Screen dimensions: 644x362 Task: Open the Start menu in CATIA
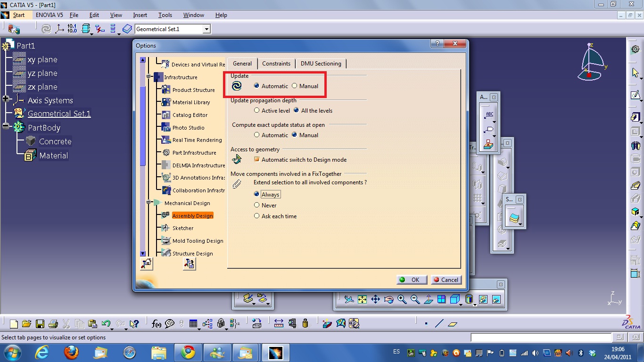[x=19, y=15]
